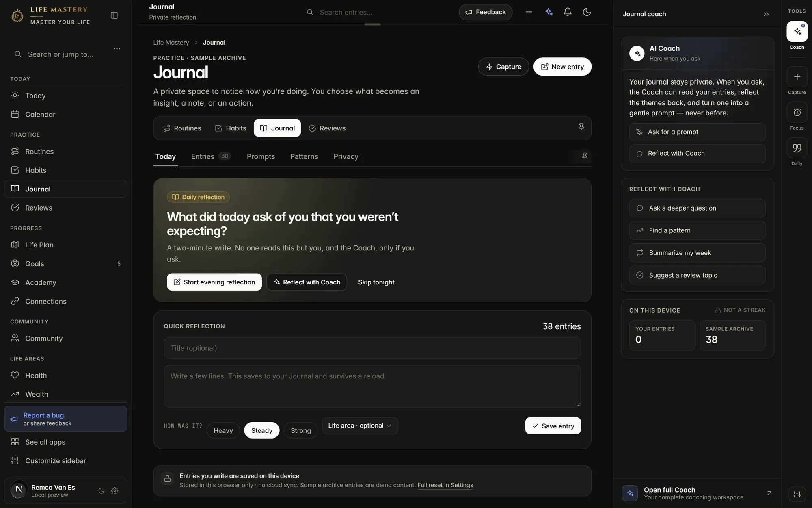Open Reviews in sidebar
The image size is (812, 508).
point(66,208)
